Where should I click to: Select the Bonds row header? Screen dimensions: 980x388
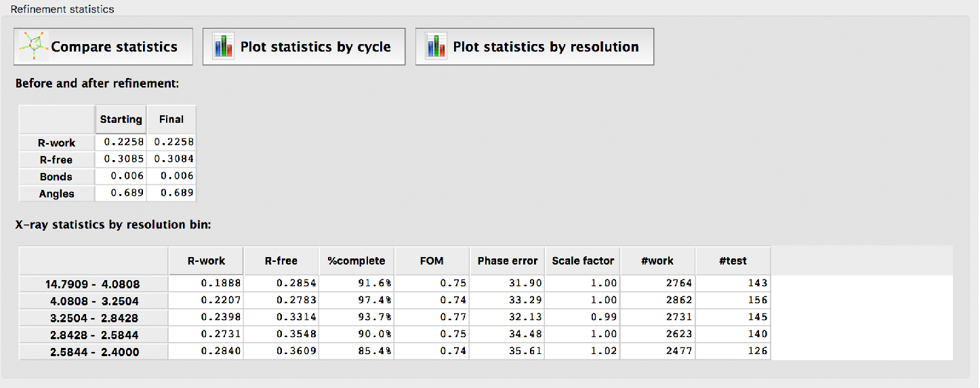coord(57,177)
